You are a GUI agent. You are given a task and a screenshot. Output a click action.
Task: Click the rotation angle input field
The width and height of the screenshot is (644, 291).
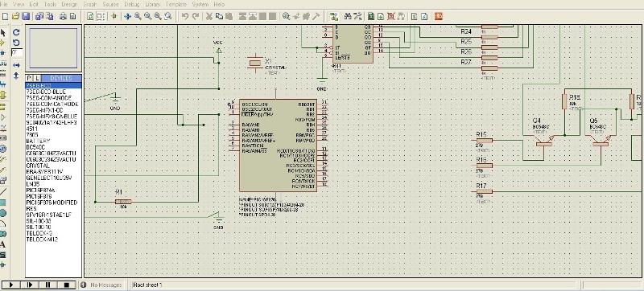(x=16, y=52)
